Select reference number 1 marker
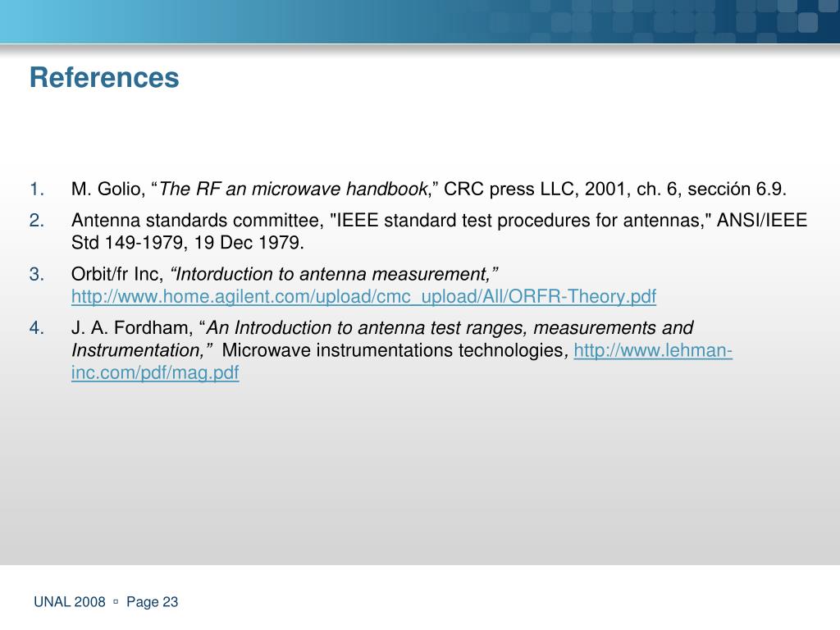Image resolution: width=840 pixels, height=630 pixels. (x=37, y=189)
